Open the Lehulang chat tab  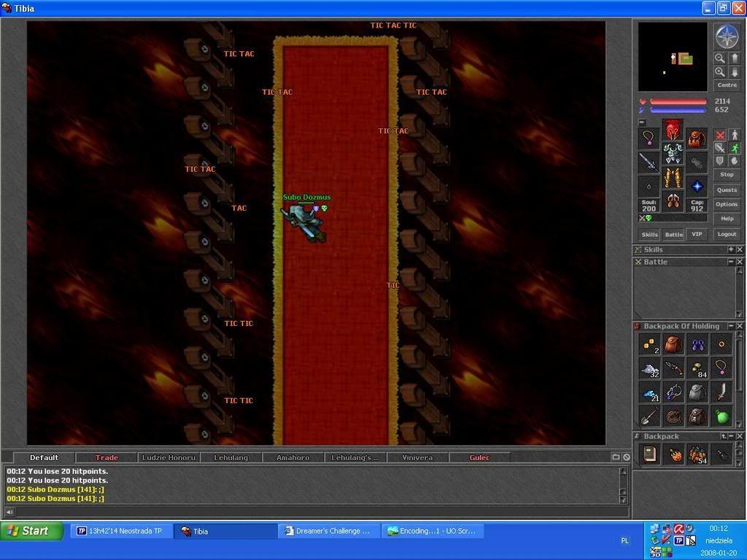click(231, 458)
